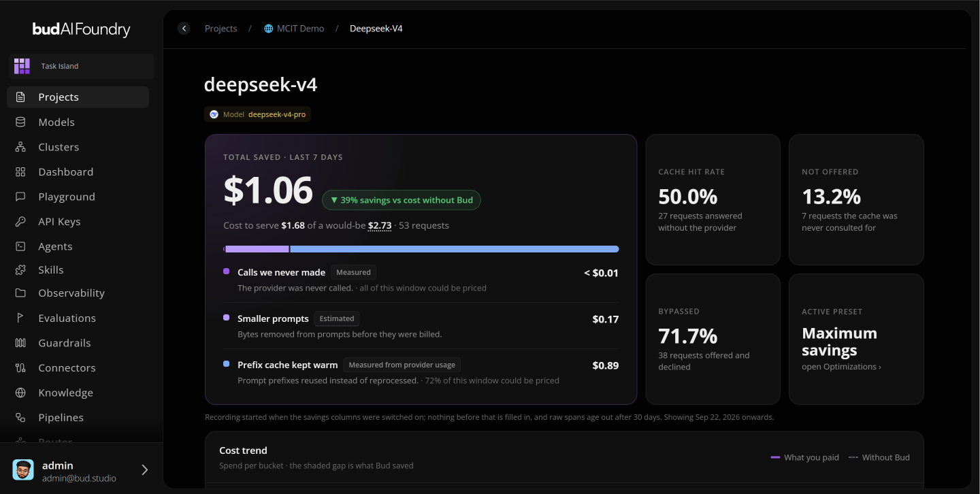This screenshot has height=494, width=980.
Task: Click the Task Island grid icon
Action: point(22,66)
